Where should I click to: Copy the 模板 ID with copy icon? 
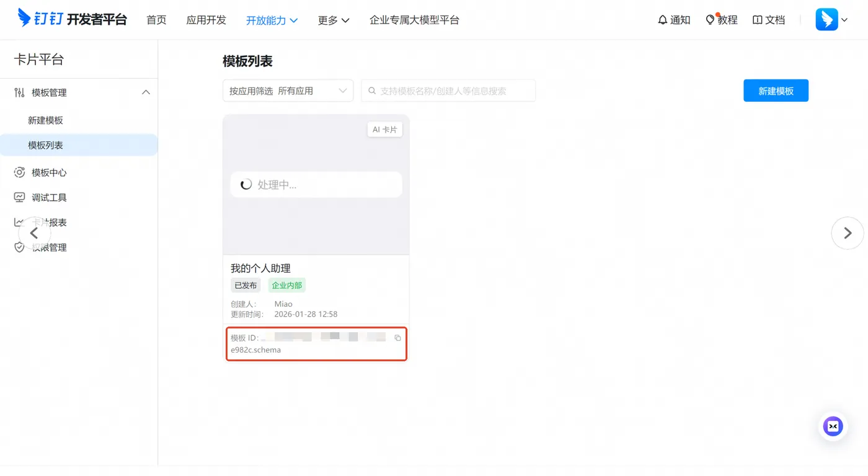[x=398, y=338]
